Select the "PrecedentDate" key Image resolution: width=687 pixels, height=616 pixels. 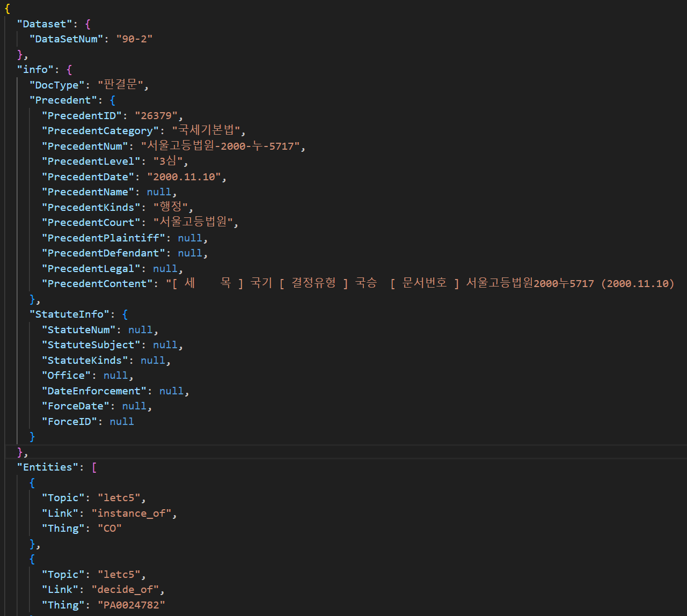click(x=88, y=177)
